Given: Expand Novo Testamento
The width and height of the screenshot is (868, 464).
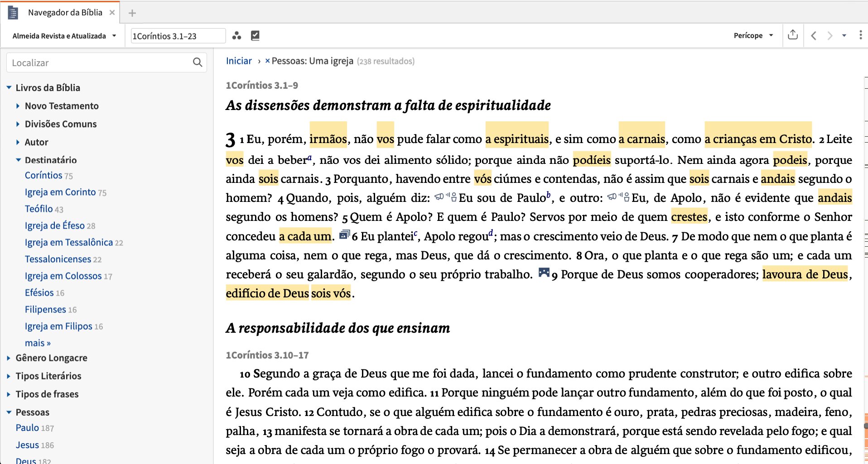Looking at the screenshot, I should click(18, 106).
